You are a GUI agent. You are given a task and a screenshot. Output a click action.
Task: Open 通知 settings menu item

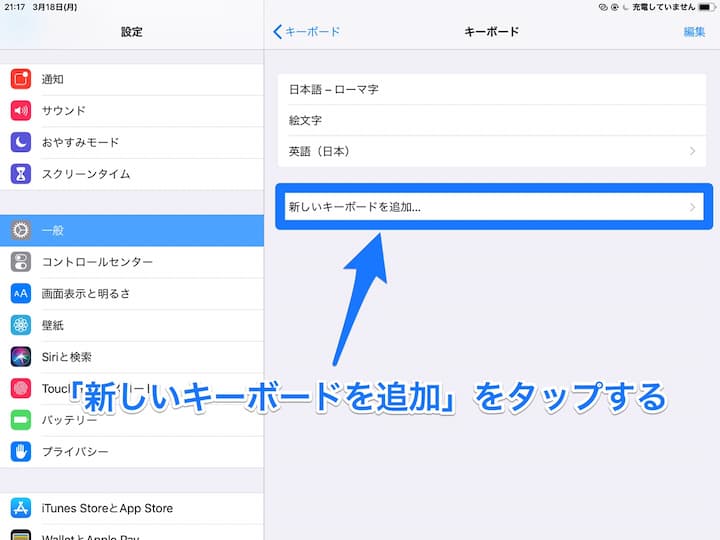[132, 79]
